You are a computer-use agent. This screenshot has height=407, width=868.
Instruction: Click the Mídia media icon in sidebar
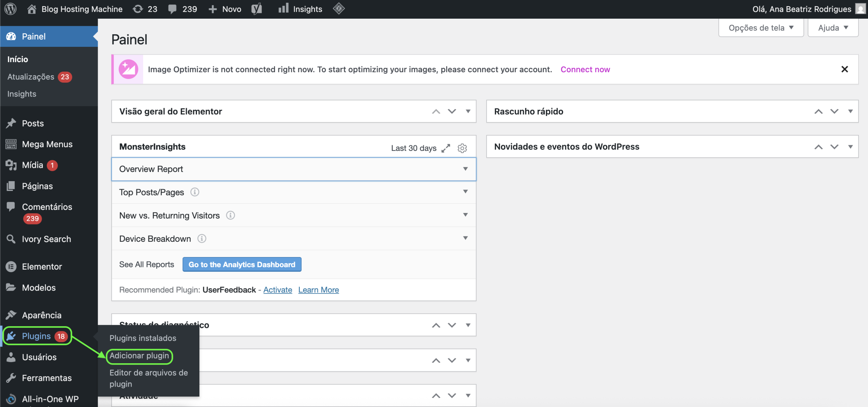11,165
